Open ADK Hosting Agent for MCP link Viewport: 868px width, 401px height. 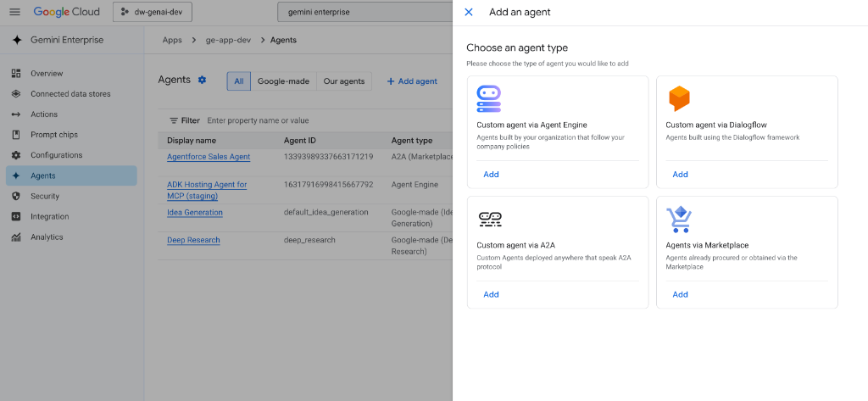[x=207, y=190]
